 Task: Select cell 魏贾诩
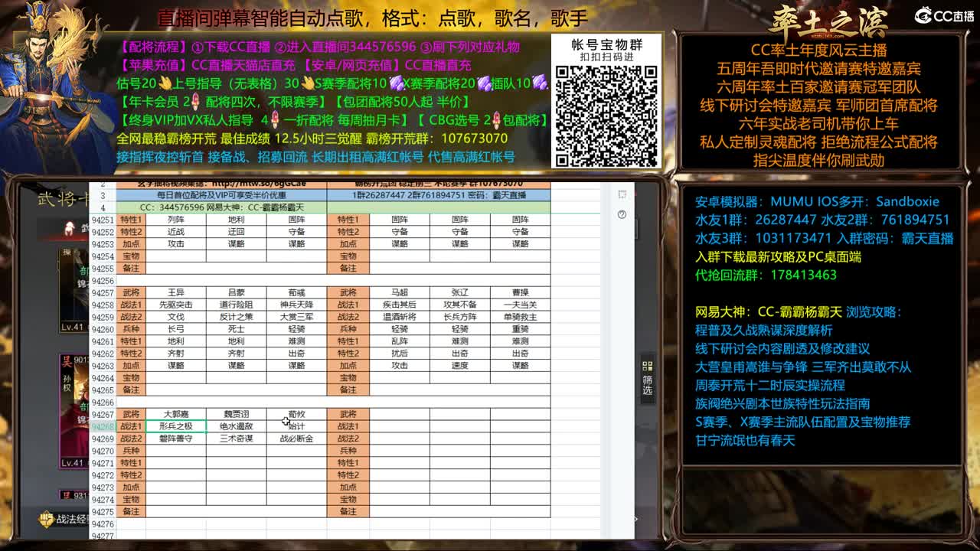coord(237,414)
